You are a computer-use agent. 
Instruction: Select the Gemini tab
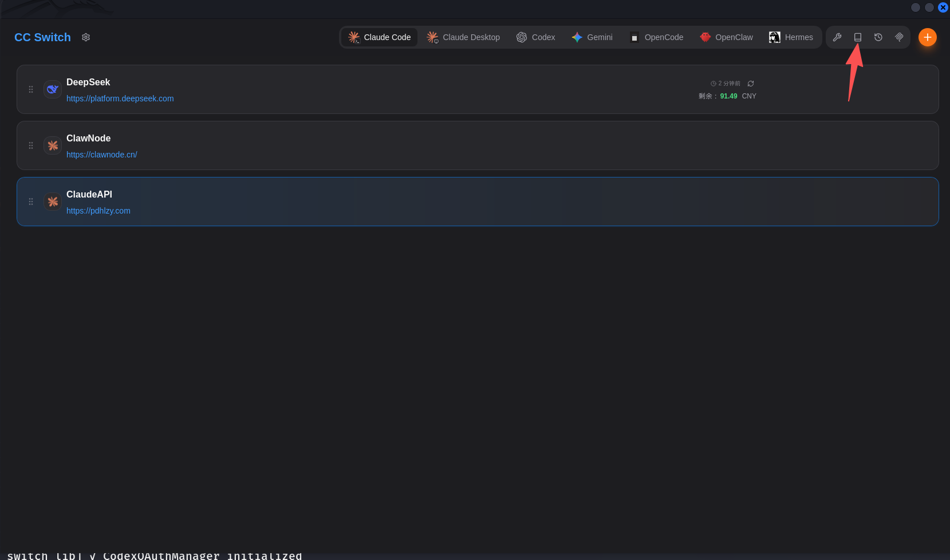592,37
